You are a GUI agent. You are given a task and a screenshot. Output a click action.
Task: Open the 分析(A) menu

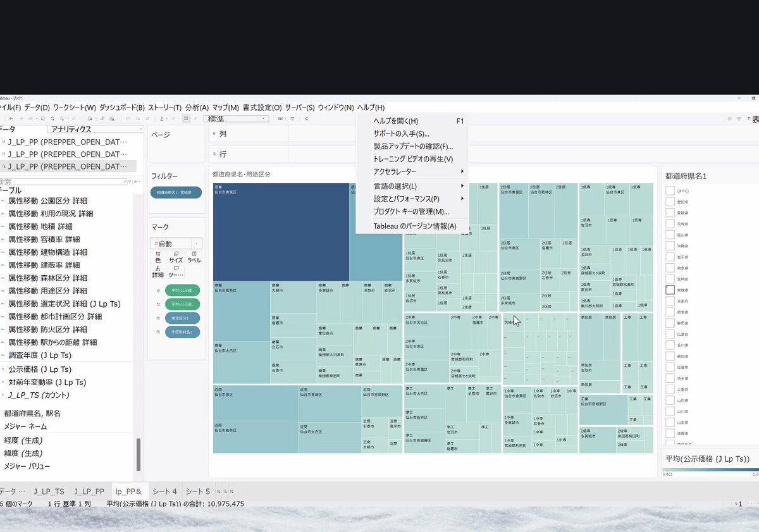click(197, 108)
